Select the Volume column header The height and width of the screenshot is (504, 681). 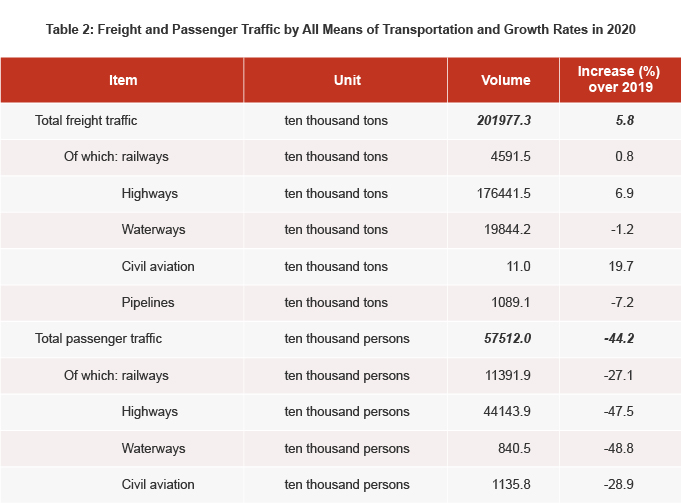click(505, 80)
